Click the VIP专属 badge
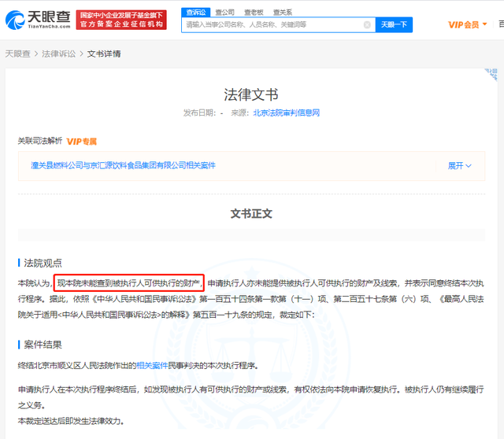This screenshot has width=504, height=439. click(81, 141)
